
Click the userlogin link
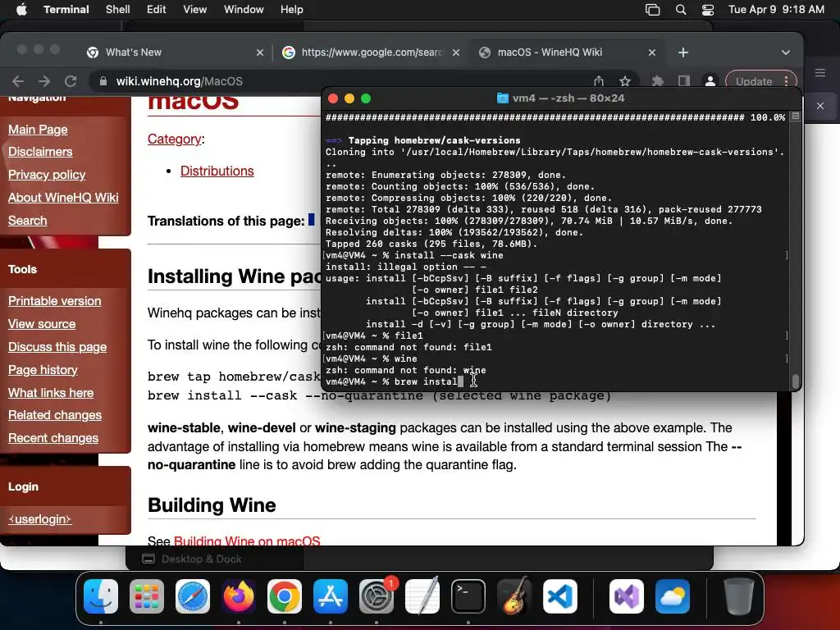click(x=39, y=519)
